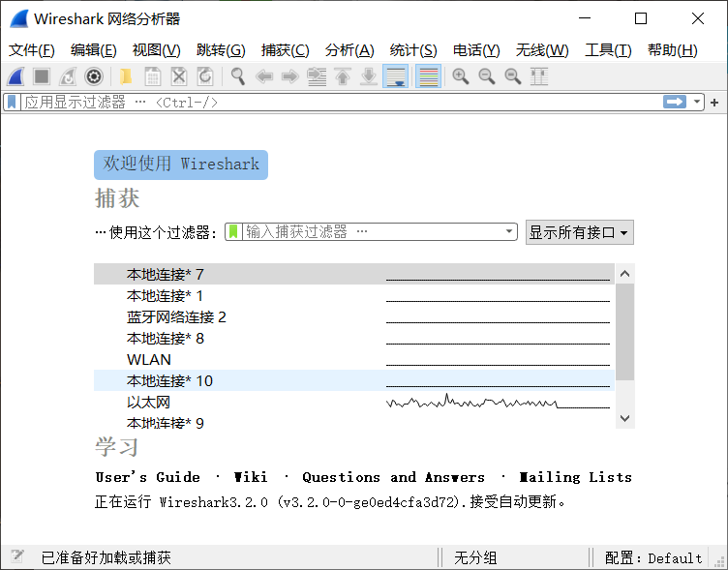Click in the capture filter input field
Image resolution: width=728 pixels, height=570 pixels.
(372, 231)
